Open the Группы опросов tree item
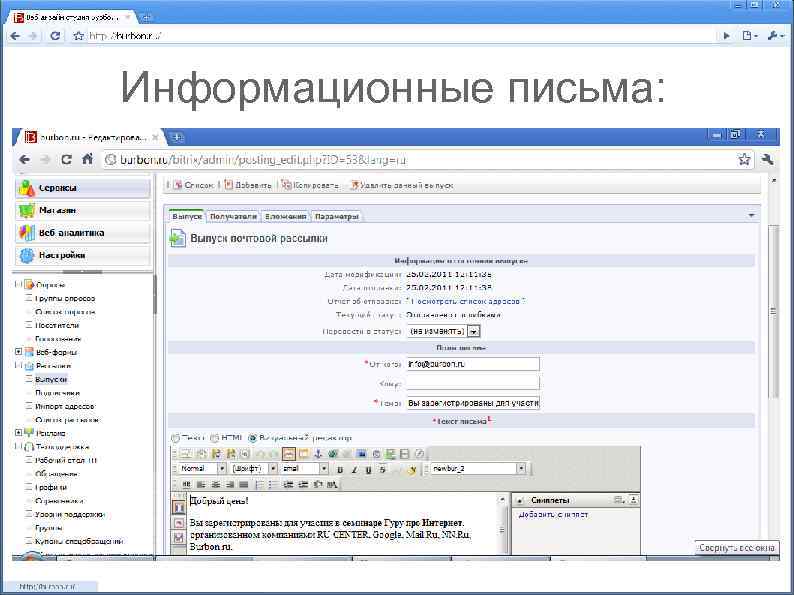Screen dimensions: 794x595 (x=65, y=299)
